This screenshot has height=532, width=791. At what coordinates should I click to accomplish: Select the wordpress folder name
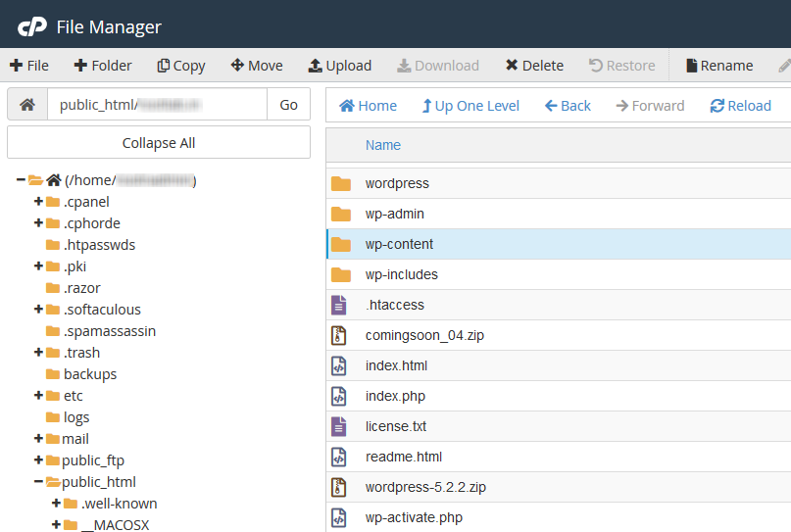coord(397,183)
